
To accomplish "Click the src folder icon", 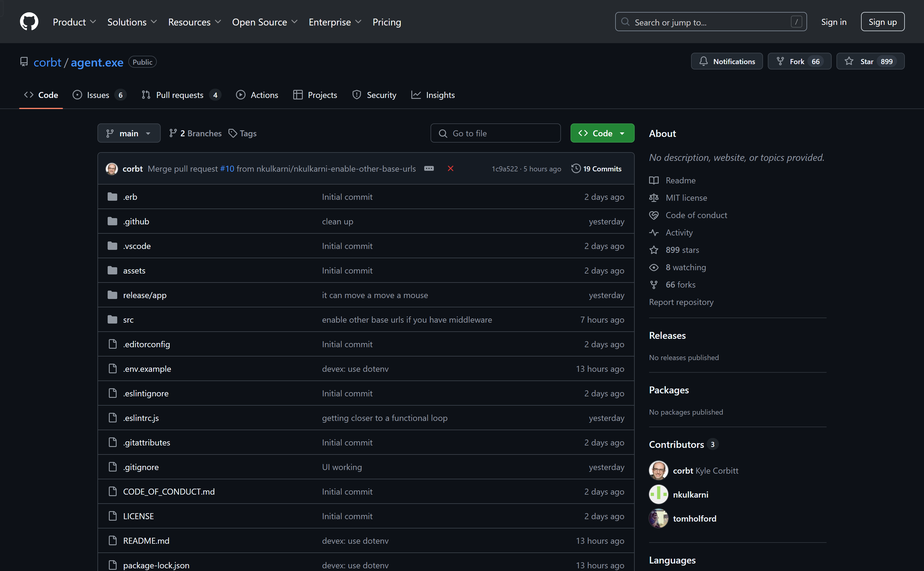I will (112, 319).
